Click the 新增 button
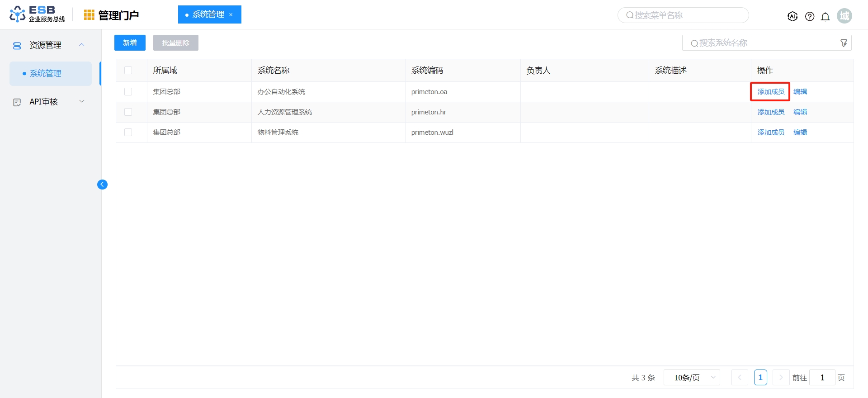This screenshot has height=398, width=868. coord(130,43)
